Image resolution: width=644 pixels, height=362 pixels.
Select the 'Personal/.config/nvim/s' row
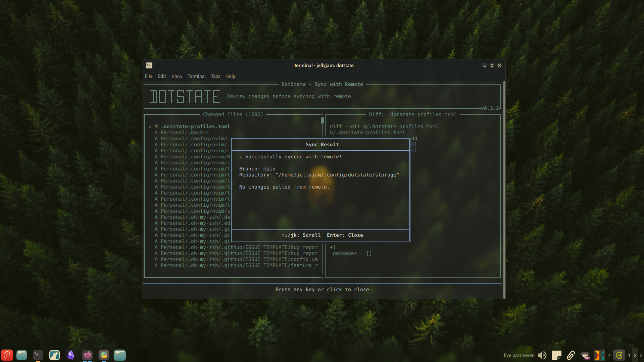point(192,211)
